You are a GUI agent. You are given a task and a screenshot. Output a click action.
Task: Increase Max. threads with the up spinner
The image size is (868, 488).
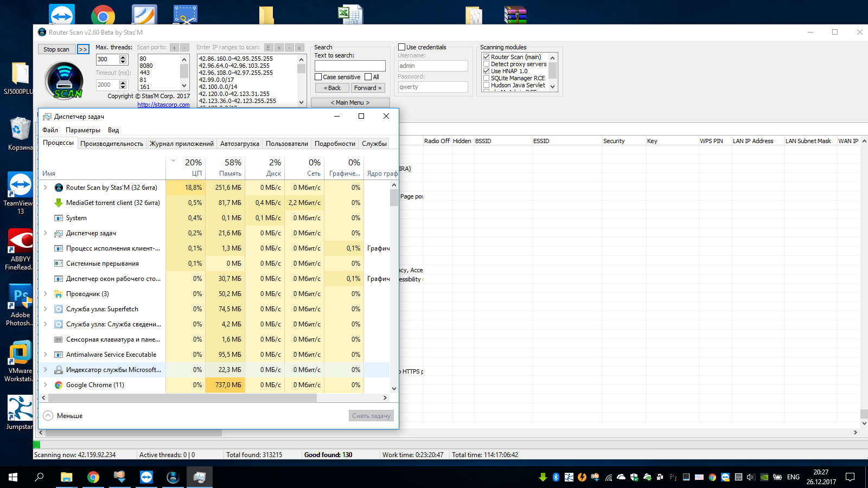coord(123,57)
